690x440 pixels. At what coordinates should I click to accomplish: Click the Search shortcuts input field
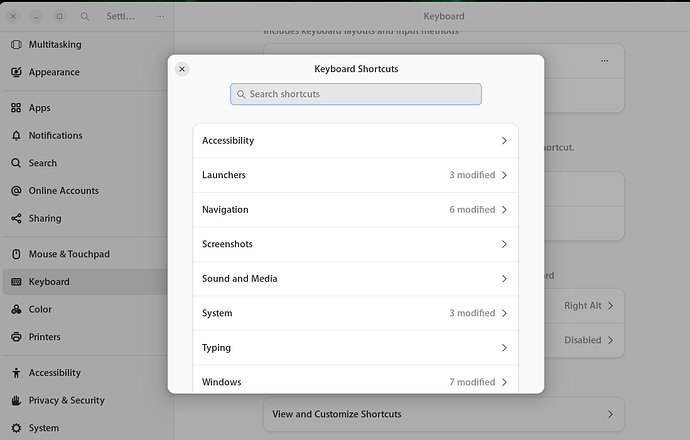[356, 94]
